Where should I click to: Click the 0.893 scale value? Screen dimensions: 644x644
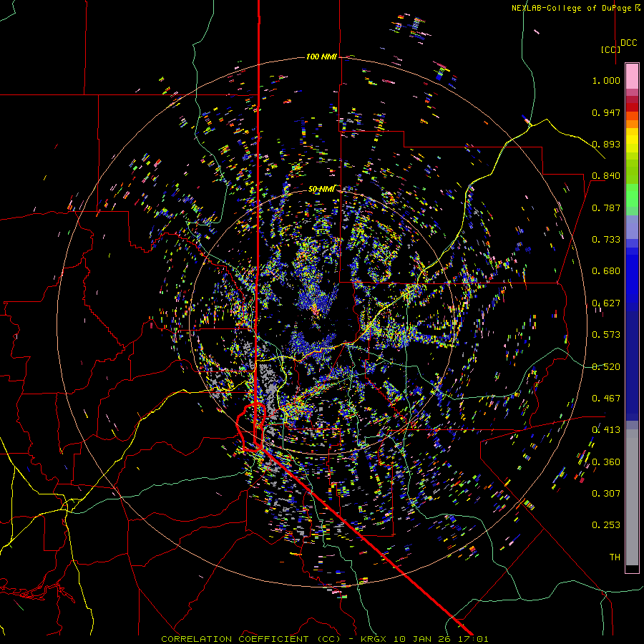(606, 144)
